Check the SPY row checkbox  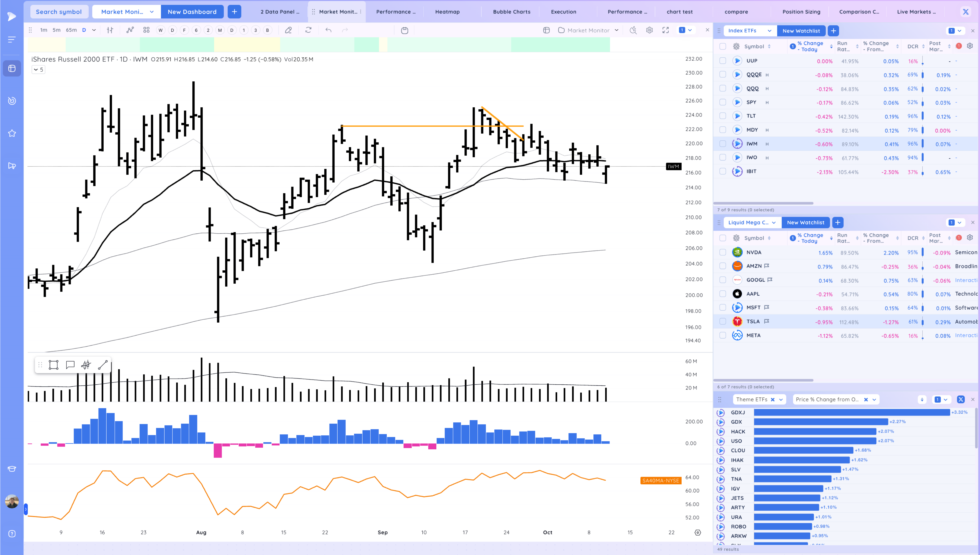(723, 102)
